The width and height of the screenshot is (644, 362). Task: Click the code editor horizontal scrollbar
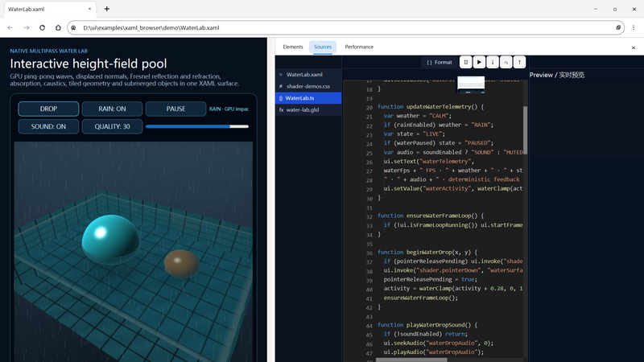pyautogui.click(x=411, y=360)
